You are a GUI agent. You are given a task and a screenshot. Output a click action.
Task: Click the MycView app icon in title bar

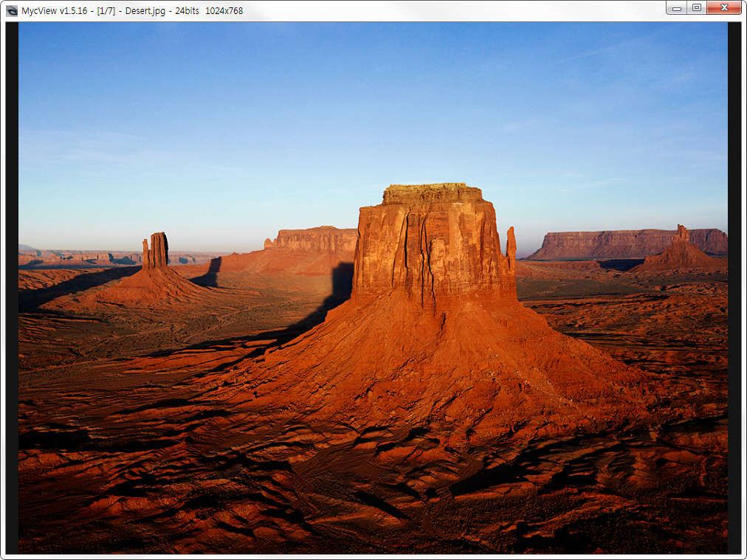11,10
